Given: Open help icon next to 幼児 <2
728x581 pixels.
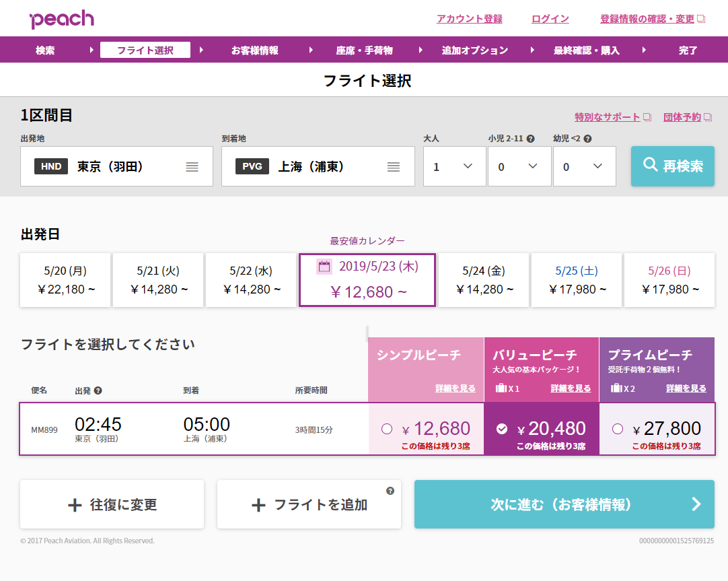Looking at the screenshot, I should (587, 139).
